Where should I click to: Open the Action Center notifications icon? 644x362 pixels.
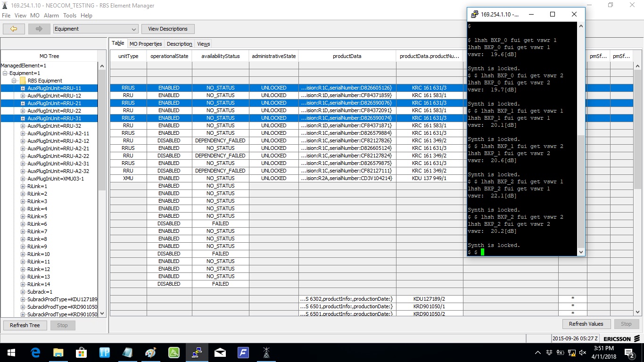click(630, 353)
